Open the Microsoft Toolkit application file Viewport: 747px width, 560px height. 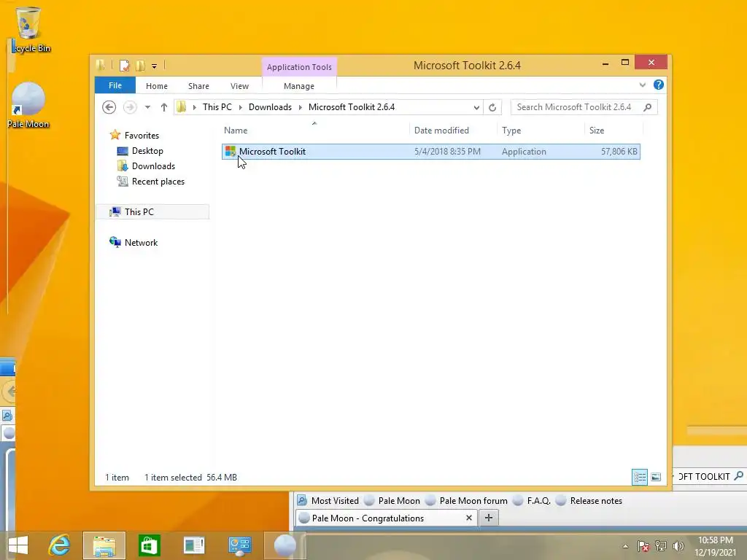click(273, 152)
